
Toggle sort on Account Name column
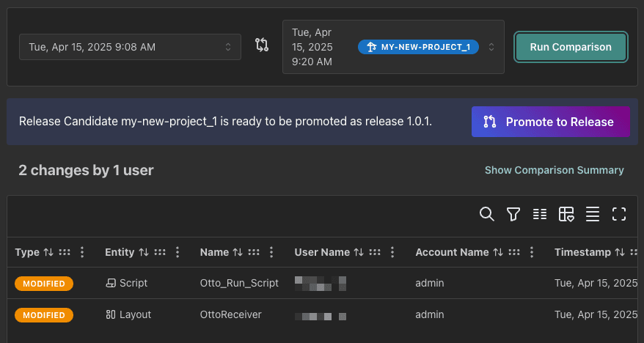tap(497, 252)
